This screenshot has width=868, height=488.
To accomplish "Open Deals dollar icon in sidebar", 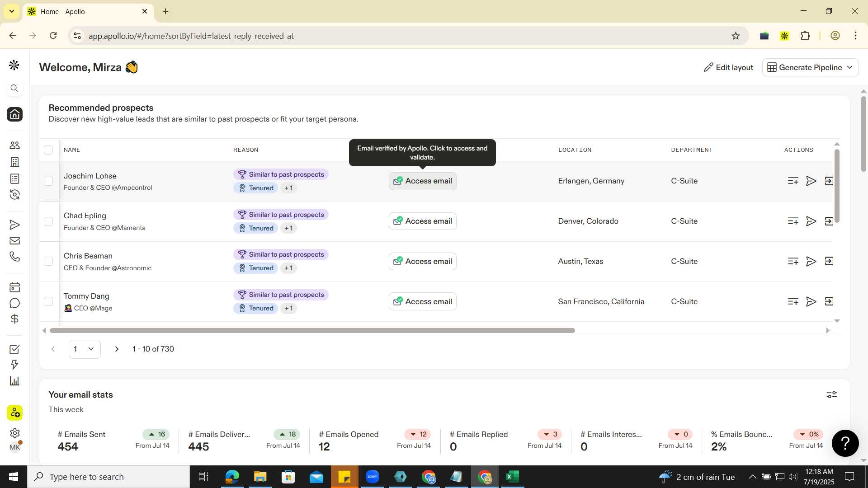I will (14, 319).
